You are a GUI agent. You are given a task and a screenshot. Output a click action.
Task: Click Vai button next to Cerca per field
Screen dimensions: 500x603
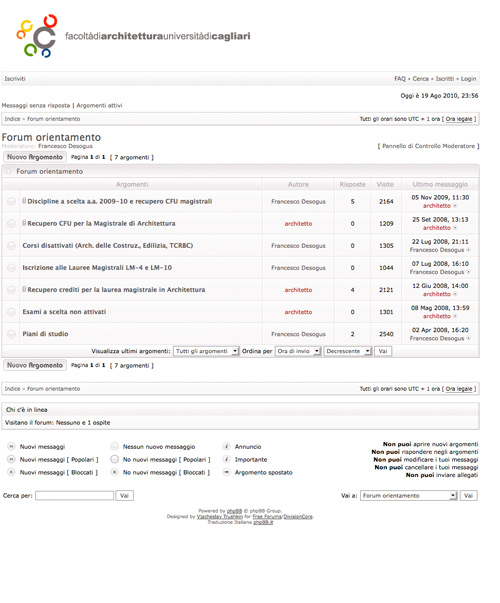(124, 496)
